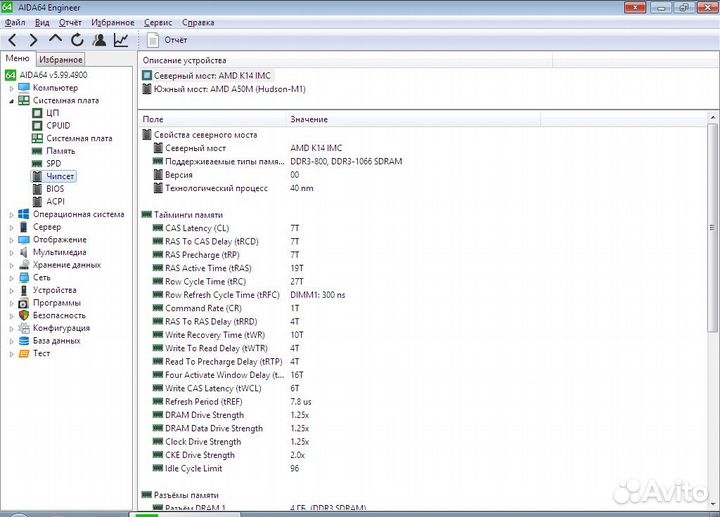Click the scroll-up arrow of the details list
This screenshot has width=720, height=517.
click(713, 117)
